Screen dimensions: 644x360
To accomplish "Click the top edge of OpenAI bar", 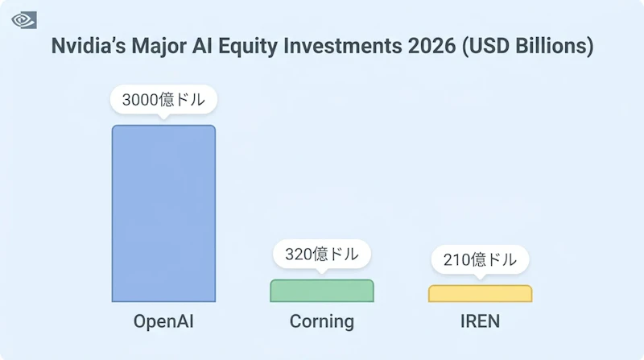I will tap(163, 126).
